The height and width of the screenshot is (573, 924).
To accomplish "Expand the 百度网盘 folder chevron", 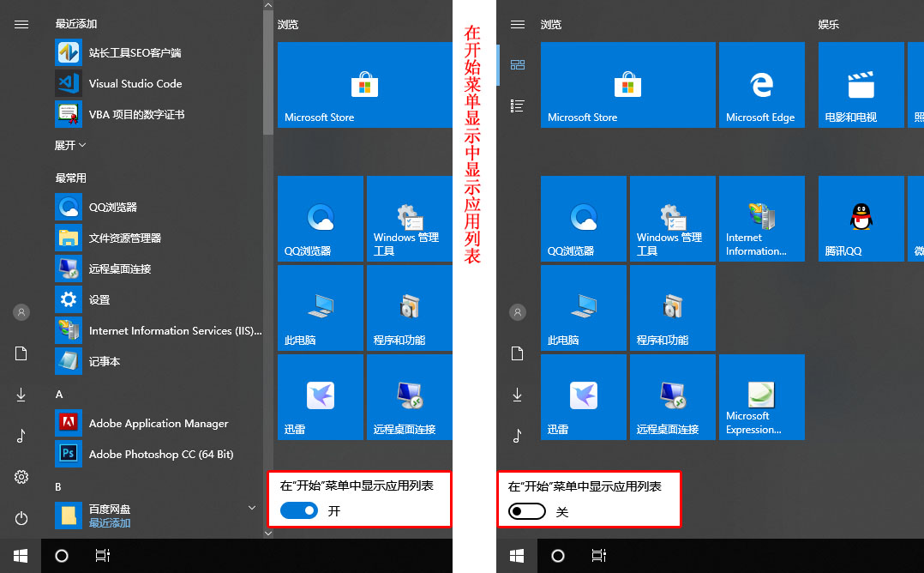I will click(252, 508).
